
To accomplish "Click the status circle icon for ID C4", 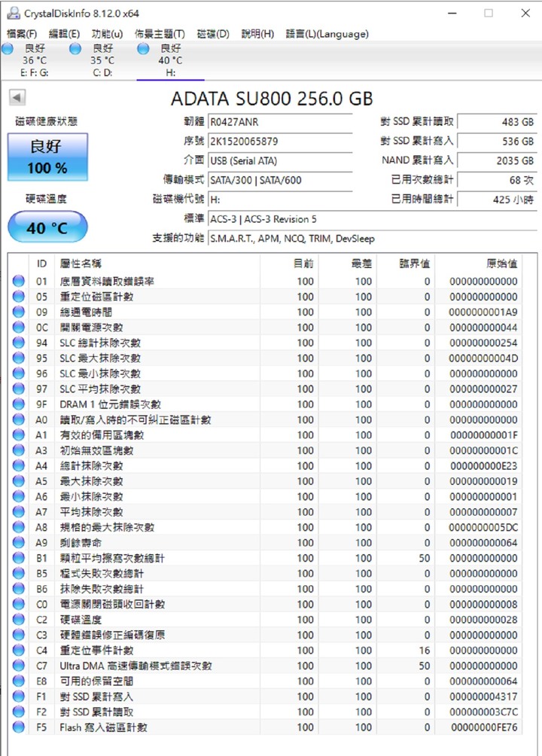I will click(19, 650).
